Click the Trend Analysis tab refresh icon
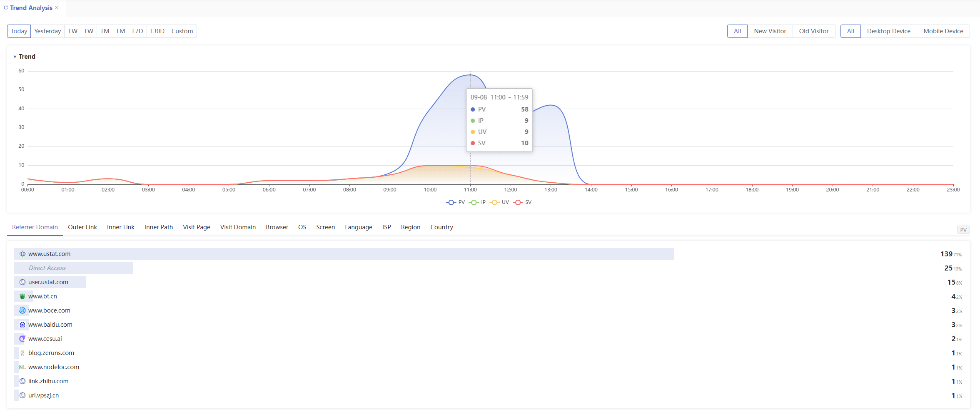Screen dimensions: 980x412 6,8
